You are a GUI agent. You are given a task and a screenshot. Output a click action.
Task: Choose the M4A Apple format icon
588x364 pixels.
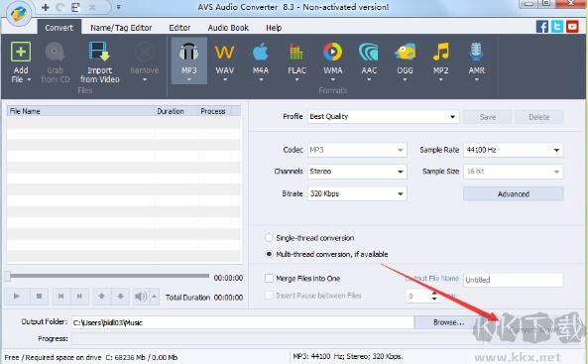tap(261, 52)
